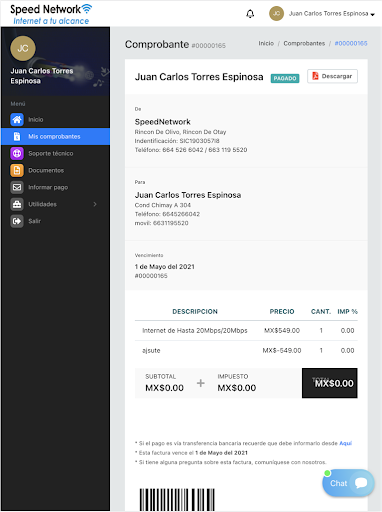This screenshot has width=382, height=512.
Task: Click the Utilidades toolbox icon
Action: point(17,204)
